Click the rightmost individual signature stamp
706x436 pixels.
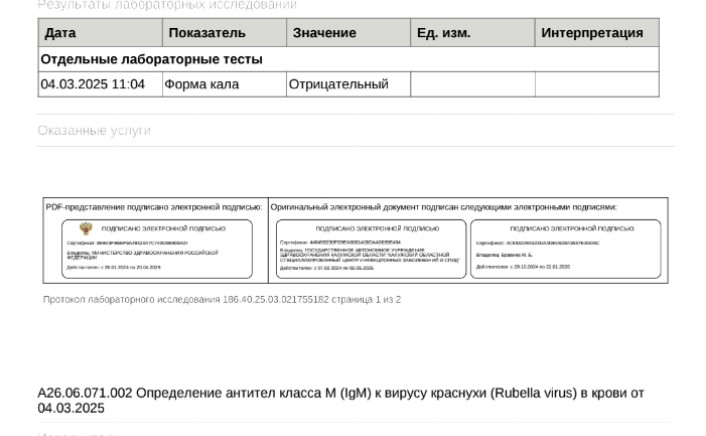coord(566,249)
